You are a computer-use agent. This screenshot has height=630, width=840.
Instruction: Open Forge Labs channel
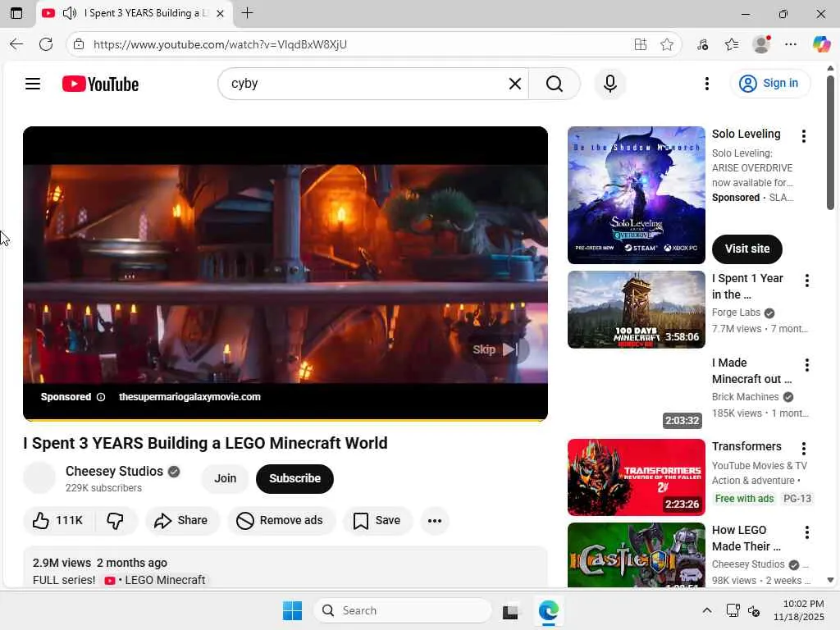736,313
